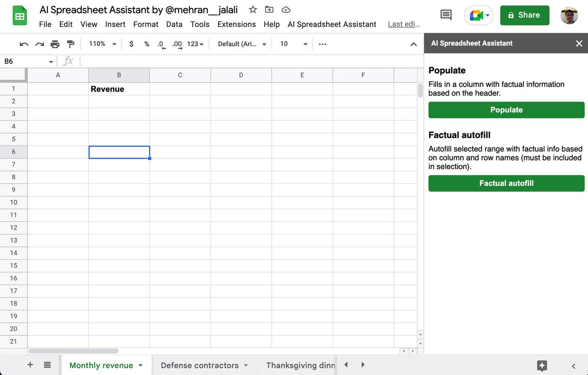Select the Revenue cell B1

(119, 89)
